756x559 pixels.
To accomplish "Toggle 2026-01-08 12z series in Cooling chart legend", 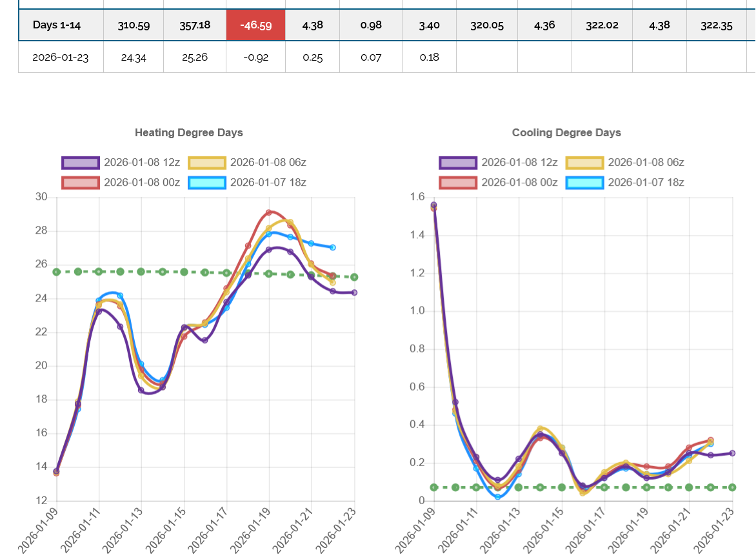I will (458, 162).
